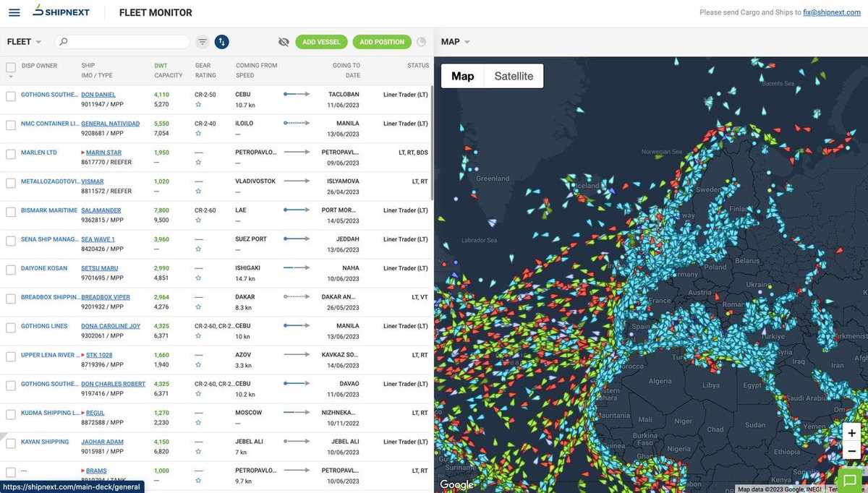This screenshot has height=493, width=868.
Task: Open the KAYAN SHIPPING owner link
Action: [x=45, y=442]
